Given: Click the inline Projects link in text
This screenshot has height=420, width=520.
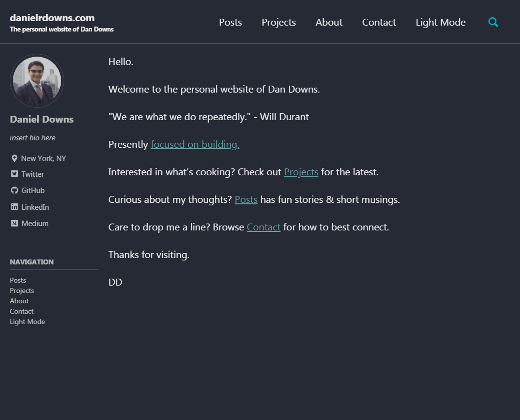Looking at the screenshot, I should click(x=301, y=172).
